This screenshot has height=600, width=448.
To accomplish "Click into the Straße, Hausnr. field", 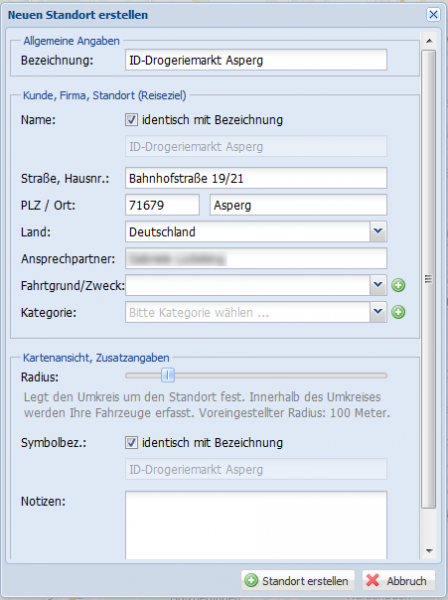I will (x=256, y=178).
